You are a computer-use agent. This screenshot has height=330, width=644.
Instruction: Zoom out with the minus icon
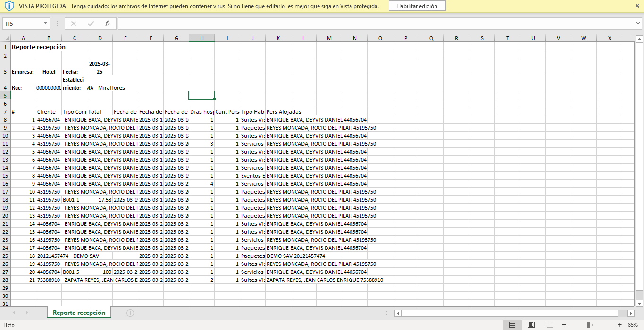564,325
